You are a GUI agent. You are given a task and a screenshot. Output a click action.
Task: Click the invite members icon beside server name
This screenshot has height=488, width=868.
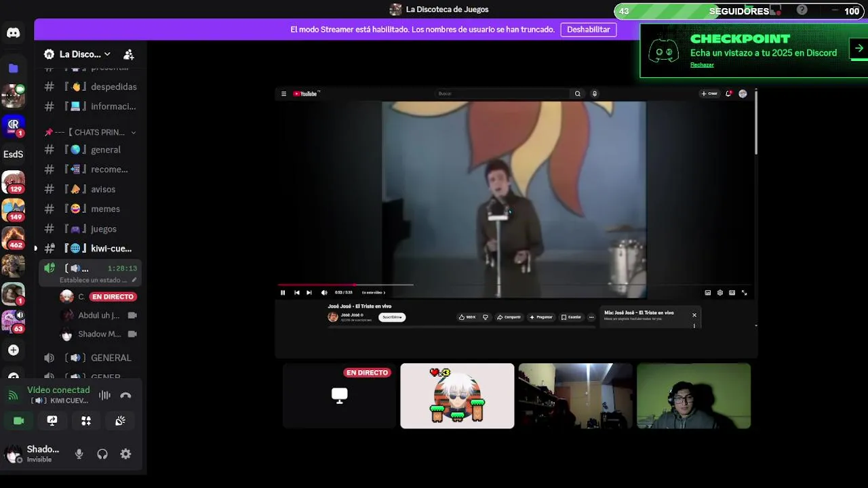(x=128, y=54)
